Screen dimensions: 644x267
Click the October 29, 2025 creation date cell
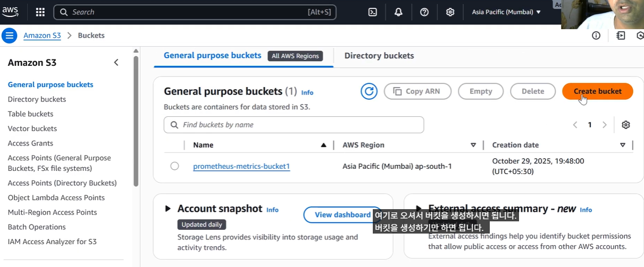point(538,166)
